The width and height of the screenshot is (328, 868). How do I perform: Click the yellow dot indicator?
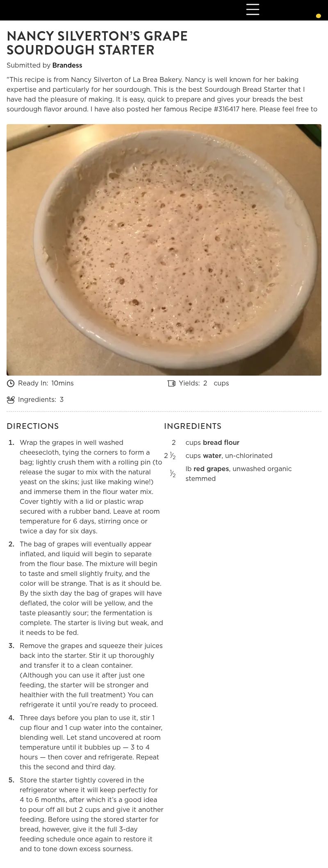click(x=318, y=16)
